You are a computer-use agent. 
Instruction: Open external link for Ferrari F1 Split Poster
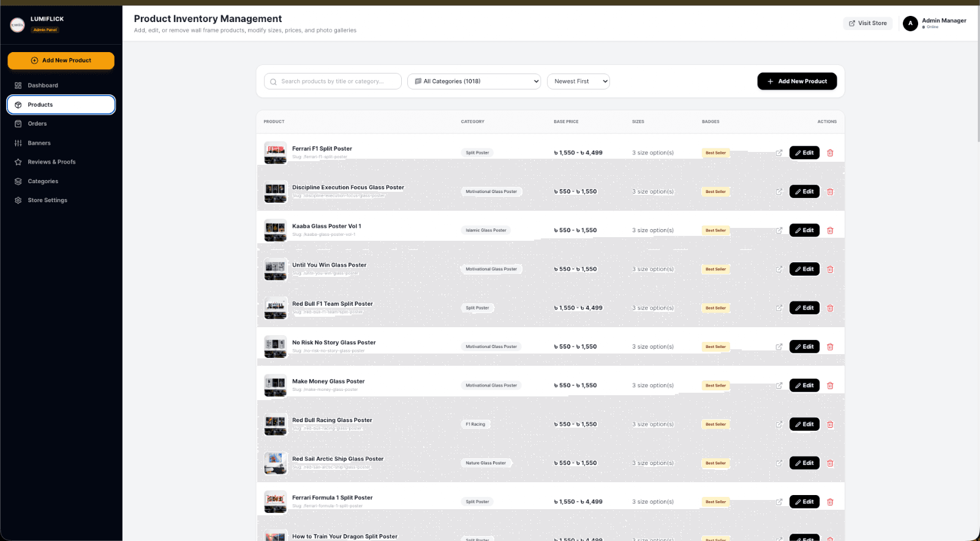click(x=779, y=153)
